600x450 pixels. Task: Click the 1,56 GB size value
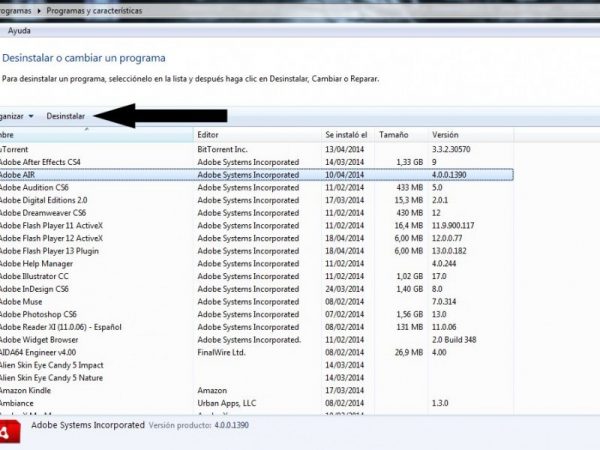point(410,314)
